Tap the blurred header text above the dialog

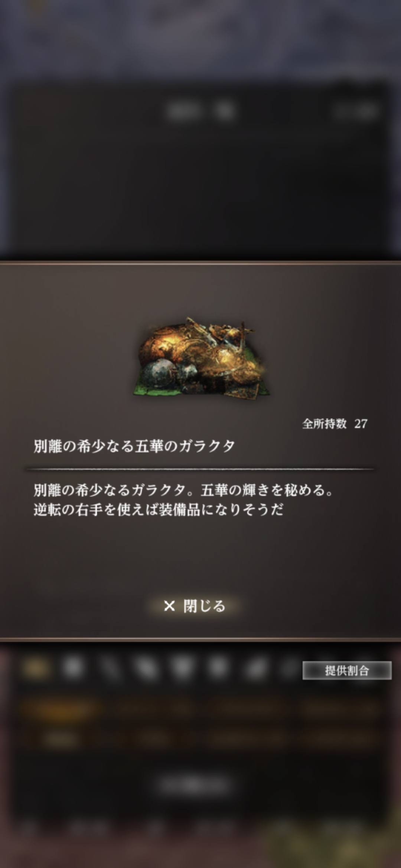point(200,111)
